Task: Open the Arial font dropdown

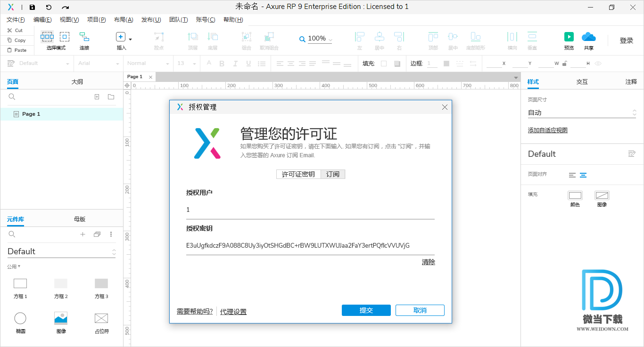Action: [98, 64]
